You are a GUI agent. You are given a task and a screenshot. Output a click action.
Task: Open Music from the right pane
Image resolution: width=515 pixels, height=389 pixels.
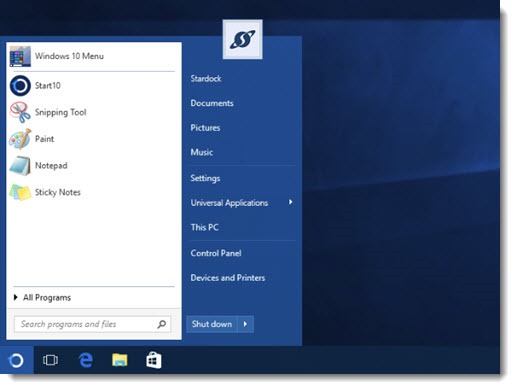pyautogui.click(x=202, y=152)
